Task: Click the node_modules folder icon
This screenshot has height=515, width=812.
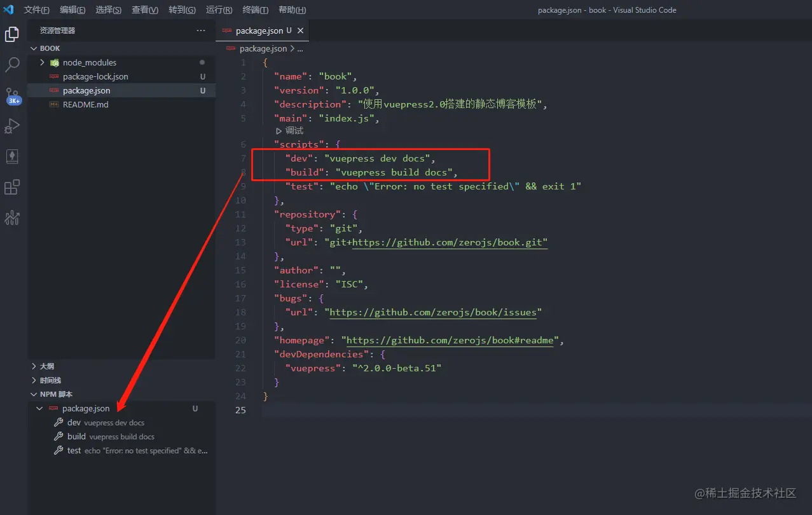Action: [x=55, y=62]
